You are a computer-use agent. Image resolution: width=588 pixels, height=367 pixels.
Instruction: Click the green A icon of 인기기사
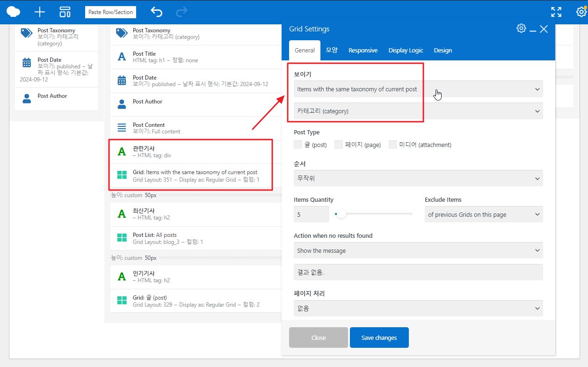tap(122, 276)
